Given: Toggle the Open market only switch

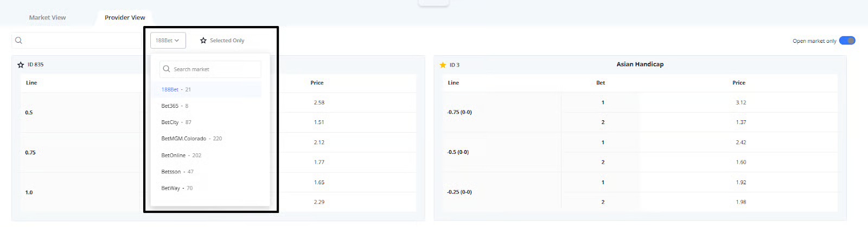Looking at the screenshot, I should pyautogui.click(x=847, y=41).
